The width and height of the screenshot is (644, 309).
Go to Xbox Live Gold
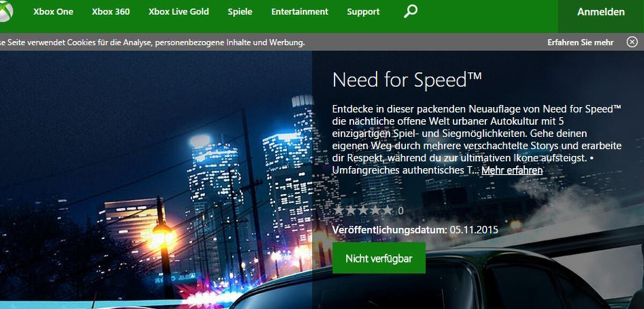point(179,12)
